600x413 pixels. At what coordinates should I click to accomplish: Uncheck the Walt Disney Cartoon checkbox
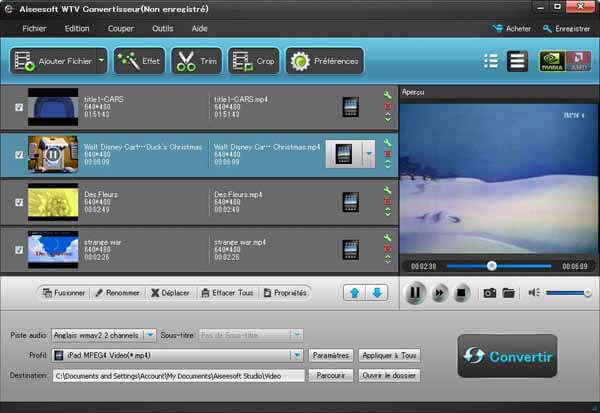(19, 155)
